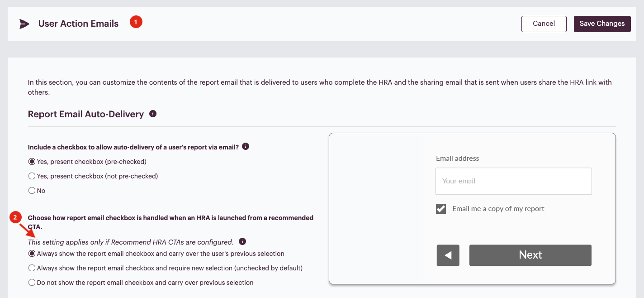Toggle the Email me a copy checkbox
This screenshot has height=298, width=644.
coord(441,209)
